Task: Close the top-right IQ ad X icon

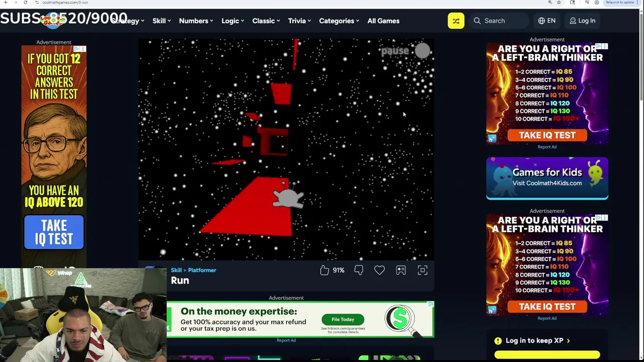Action: pyautogui.click(x=605, y=46)
